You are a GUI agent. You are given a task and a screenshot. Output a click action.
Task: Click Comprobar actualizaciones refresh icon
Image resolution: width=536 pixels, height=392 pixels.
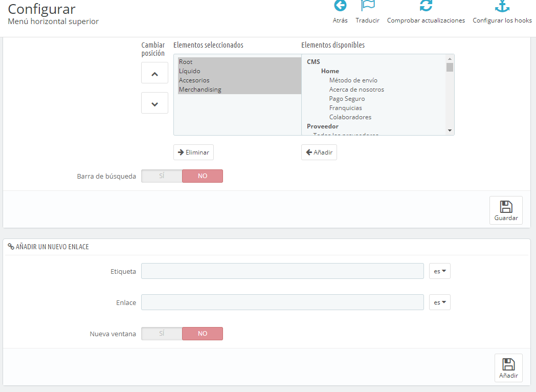pyautogui.click(x=426, y=6)
